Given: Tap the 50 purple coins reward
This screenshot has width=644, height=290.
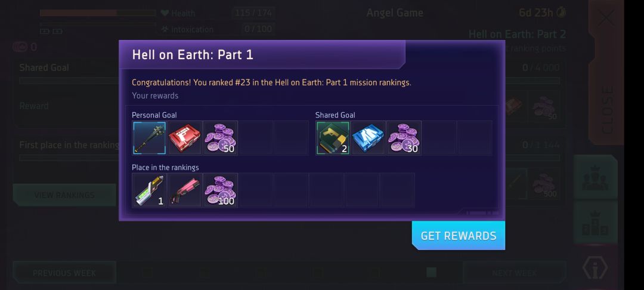Looking at the screenshot, I should pyautogui.click(x=221, y=138).
